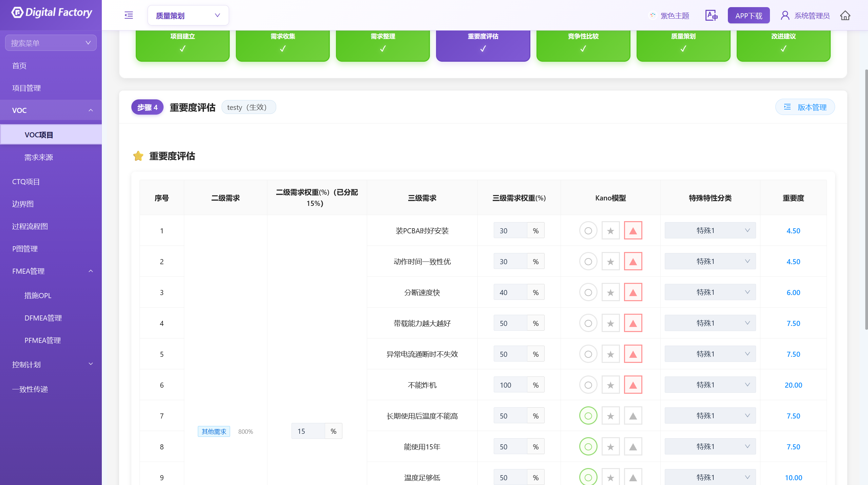The height and width of the screenshot is (485, 868).
Task: Click the purple theme palette icon
Action: [x=653, y=15]
